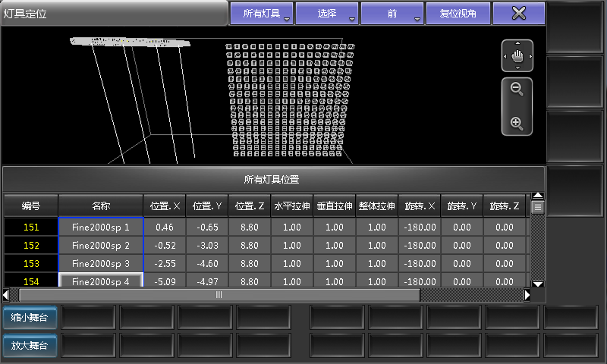This screenshot has height=364, width=607.
Task: Select the 名称 column header
Action: (101, 206)
